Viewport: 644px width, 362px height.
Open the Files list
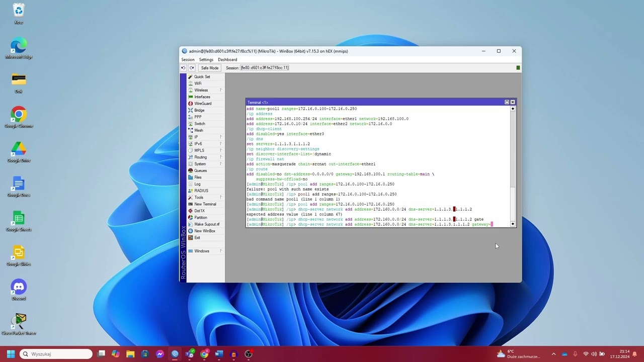click(x=198, y=177)
